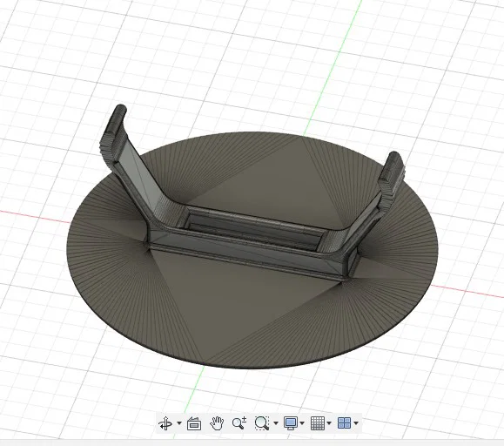
Task: Choose the Zoom Window magnifier tool
Action: point(262,423)
